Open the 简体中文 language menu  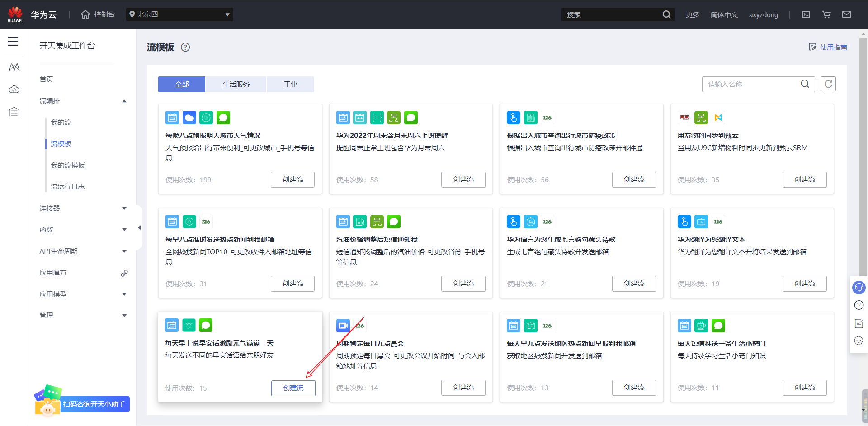pos(724,14)
